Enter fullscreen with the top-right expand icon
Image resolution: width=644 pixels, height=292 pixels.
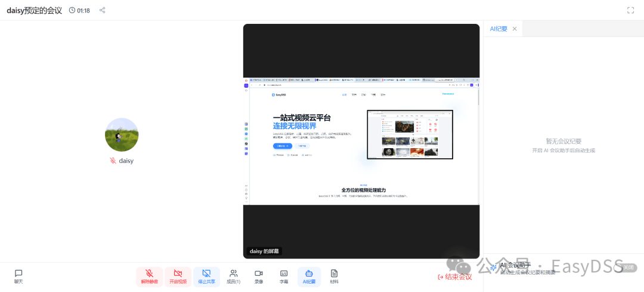point(630,10)
